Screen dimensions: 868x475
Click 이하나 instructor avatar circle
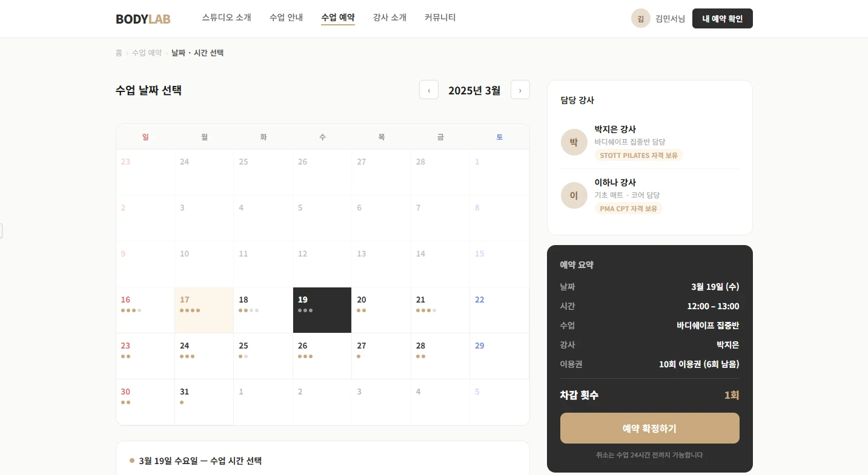pyautogui.click(x=574, y=195)
